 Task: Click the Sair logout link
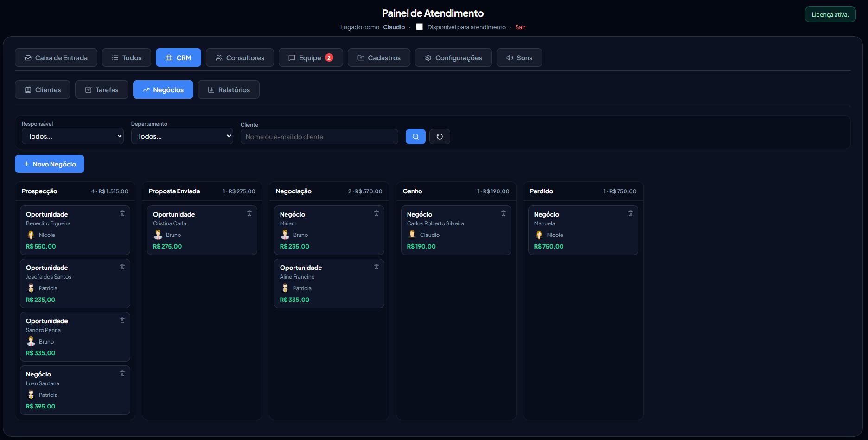(520, 27)
